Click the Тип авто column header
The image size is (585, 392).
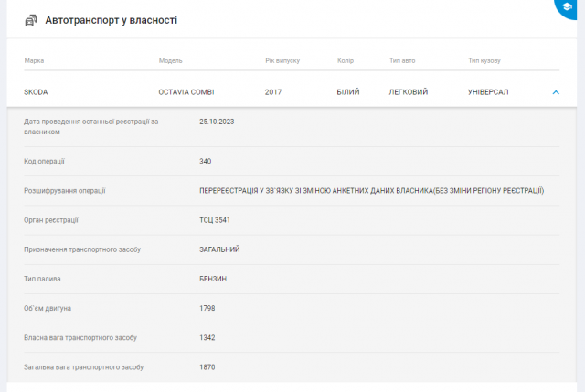[x=402, y=60]
